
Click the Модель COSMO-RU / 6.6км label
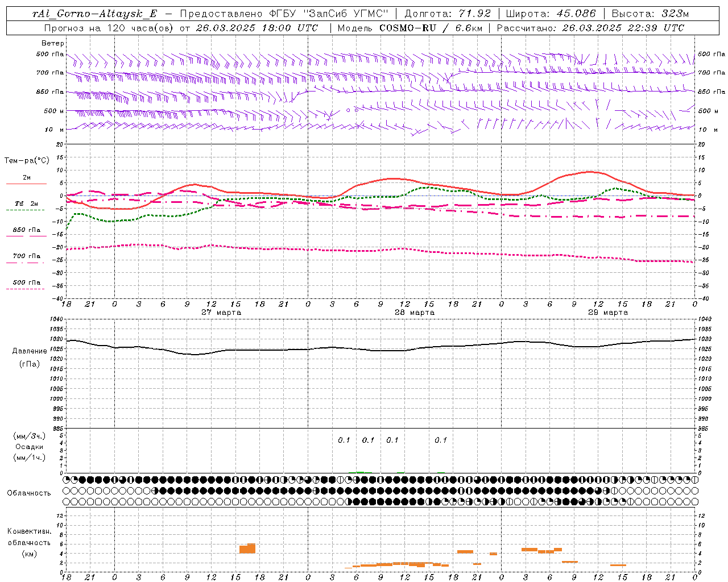coord(409,28)
